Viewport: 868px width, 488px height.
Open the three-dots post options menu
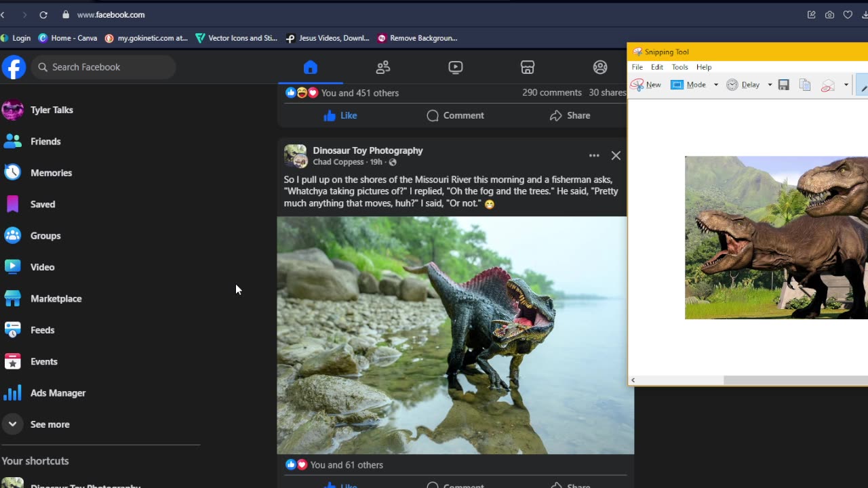(594, 156)
